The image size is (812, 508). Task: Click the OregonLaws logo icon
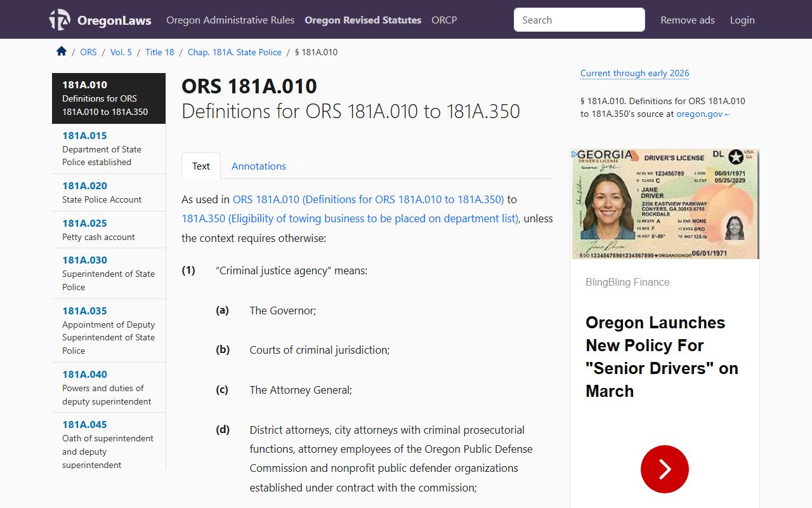point(60,20)
